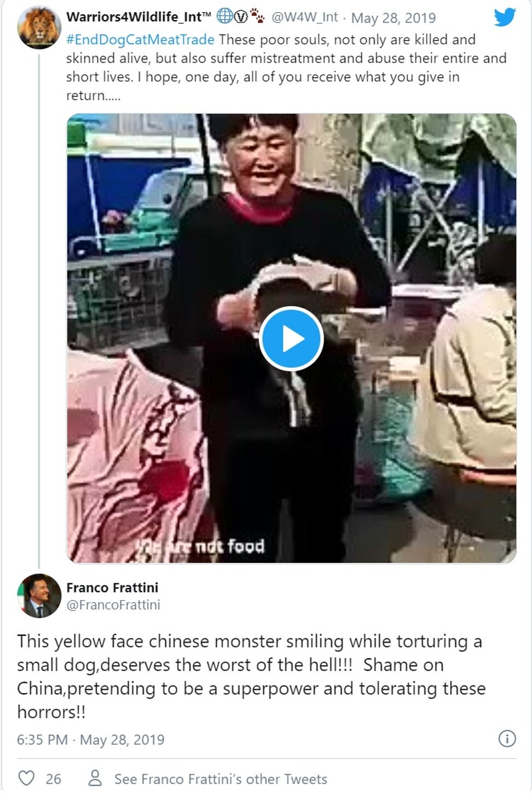This screenshot has height=794, width=532.
Task: Play the embedded tweet video
Action: click(x=291, y=339)
